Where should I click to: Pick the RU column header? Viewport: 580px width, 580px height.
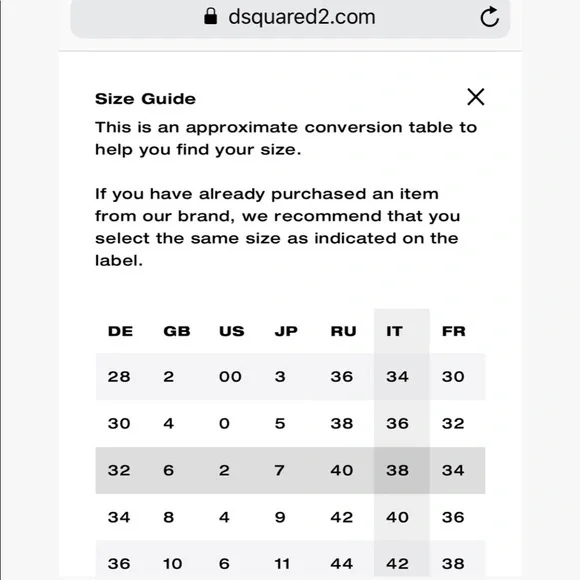[x=343, y=331]
